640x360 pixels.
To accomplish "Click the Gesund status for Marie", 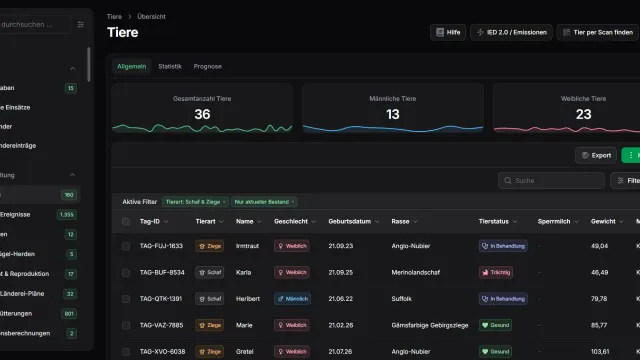I will [495, 325].
